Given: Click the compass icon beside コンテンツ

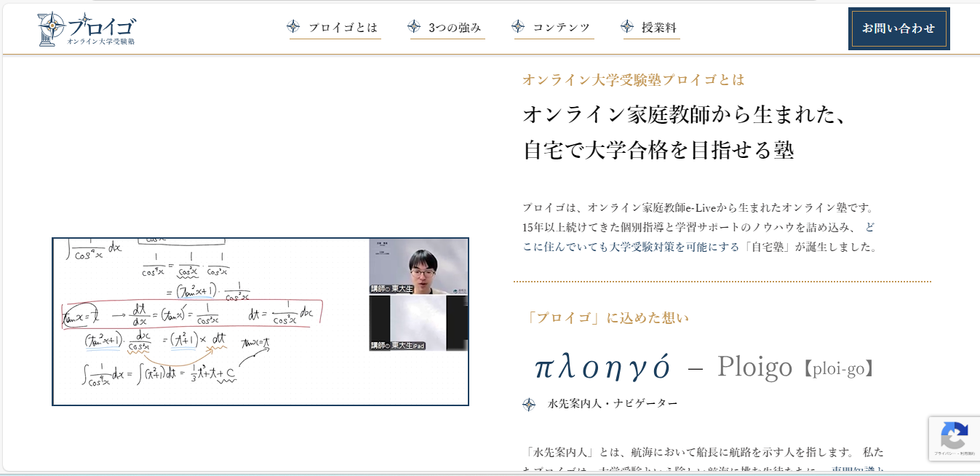Looking at the screenshot, I should [x=518, y=27].
